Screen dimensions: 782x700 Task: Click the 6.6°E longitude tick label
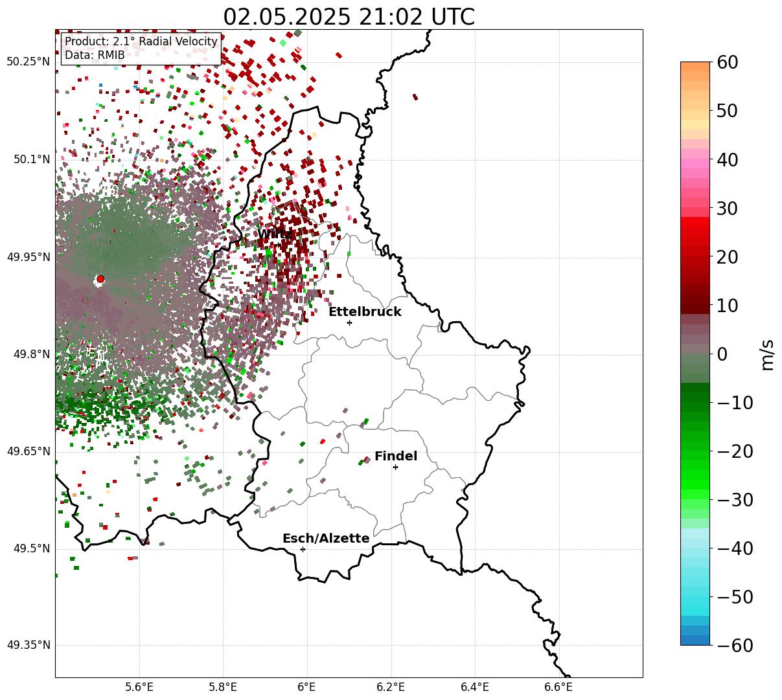pos(558,687)
